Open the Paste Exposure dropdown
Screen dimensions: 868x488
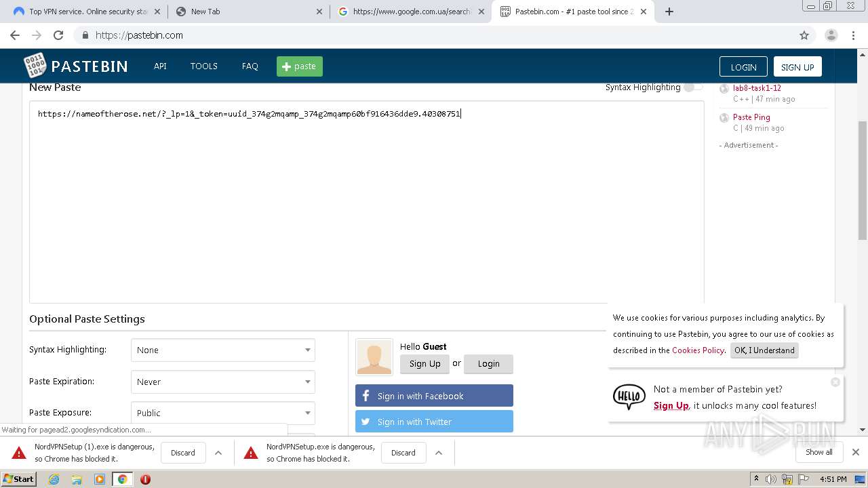223,413
